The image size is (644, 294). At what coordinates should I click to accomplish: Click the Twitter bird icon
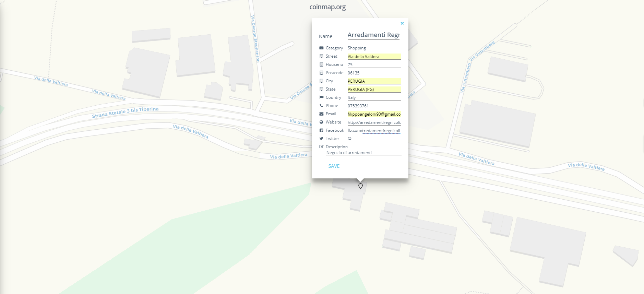pyautogui.click(x=321, y=139)
